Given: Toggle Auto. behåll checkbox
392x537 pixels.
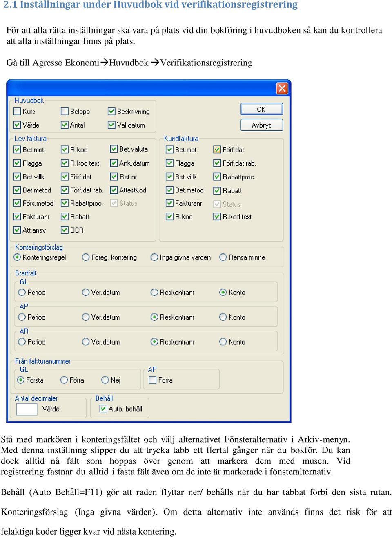Looking at the screenshot, I should coord(103,409).
